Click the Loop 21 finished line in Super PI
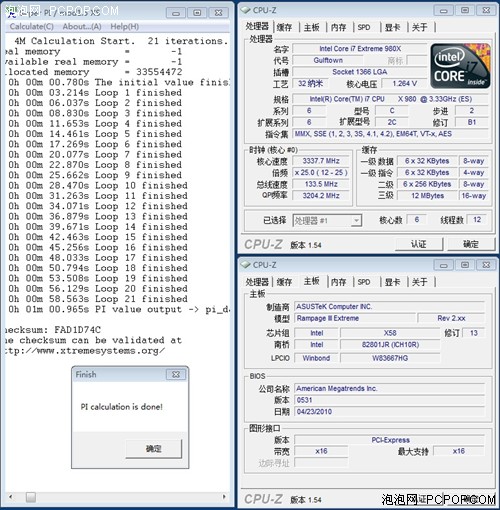Viewport: 500px width, 510px height. click(x=98, y=299)
